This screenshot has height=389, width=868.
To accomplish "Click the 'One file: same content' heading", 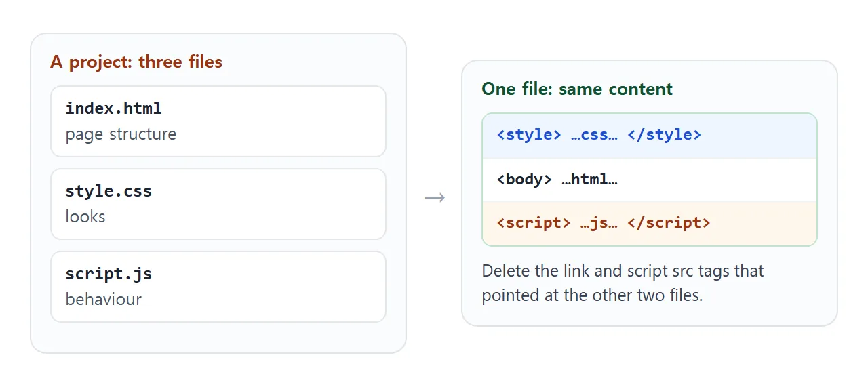I will (x=577, y=89).
